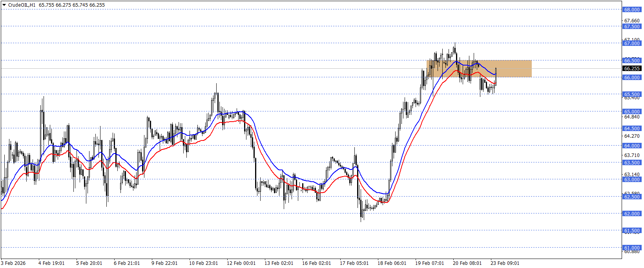Click the 3 Feb 2026 date marker

tap(13, 263)
